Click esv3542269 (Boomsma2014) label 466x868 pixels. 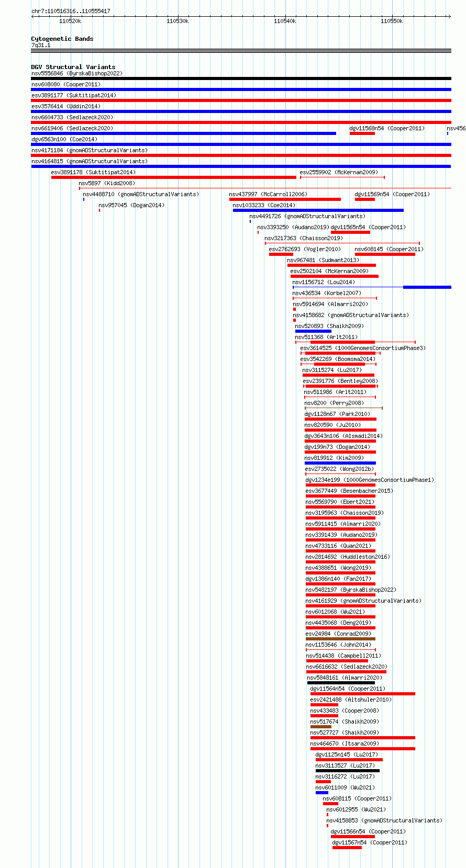tap(338, 359)
